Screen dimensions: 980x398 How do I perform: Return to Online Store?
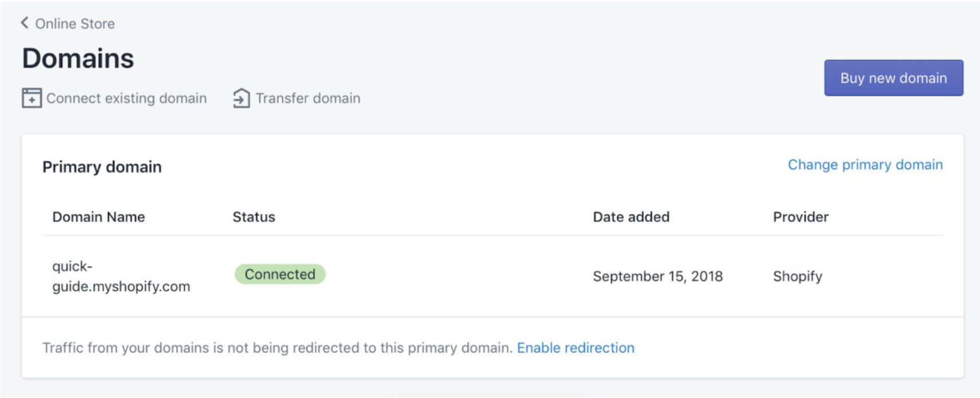[x=75, y=23]
